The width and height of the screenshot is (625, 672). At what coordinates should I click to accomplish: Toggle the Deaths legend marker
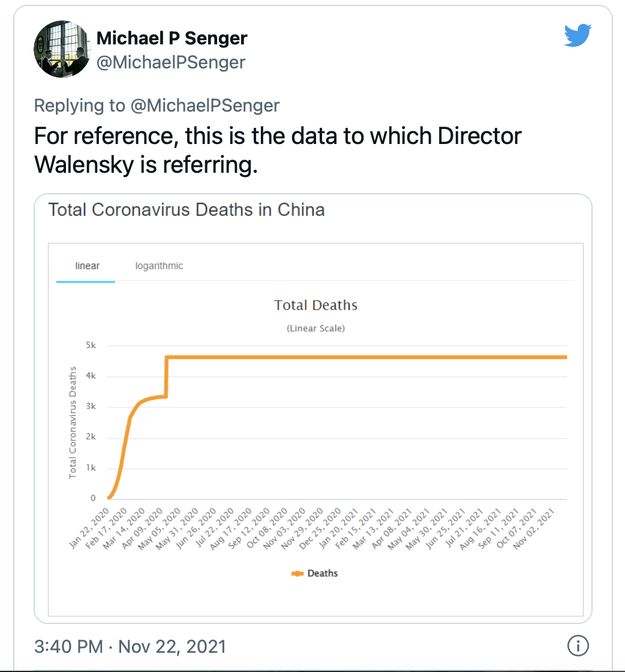pyautogui.click(x=298, y=574)
